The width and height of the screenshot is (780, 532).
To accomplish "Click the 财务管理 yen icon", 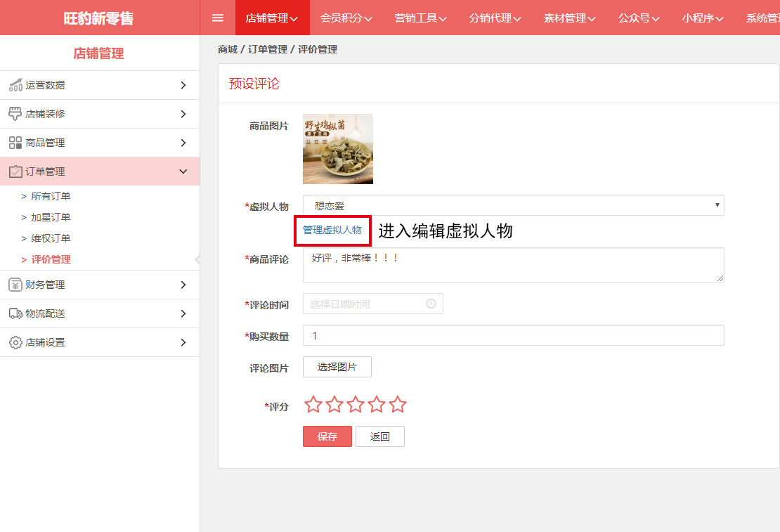I will pos(15,285).
